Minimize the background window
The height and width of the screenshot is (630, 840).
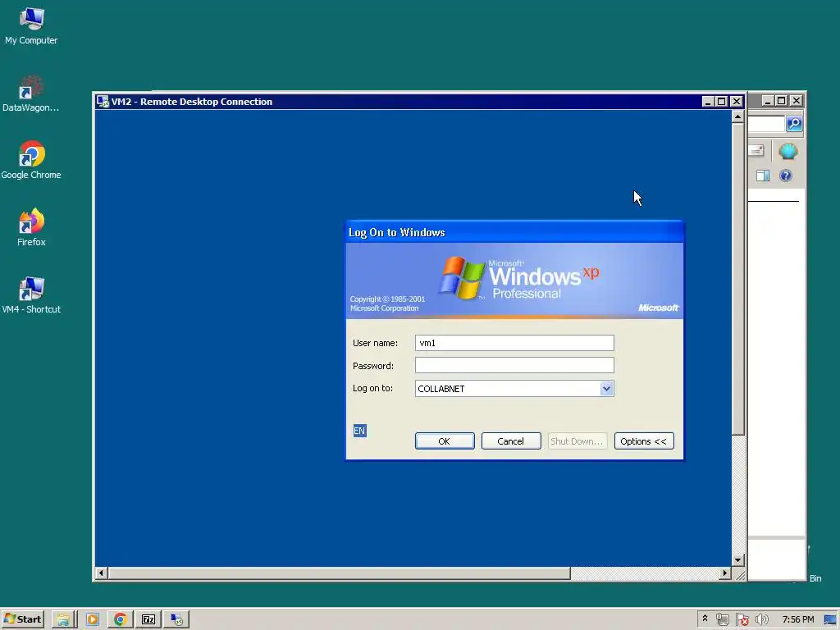768,101
